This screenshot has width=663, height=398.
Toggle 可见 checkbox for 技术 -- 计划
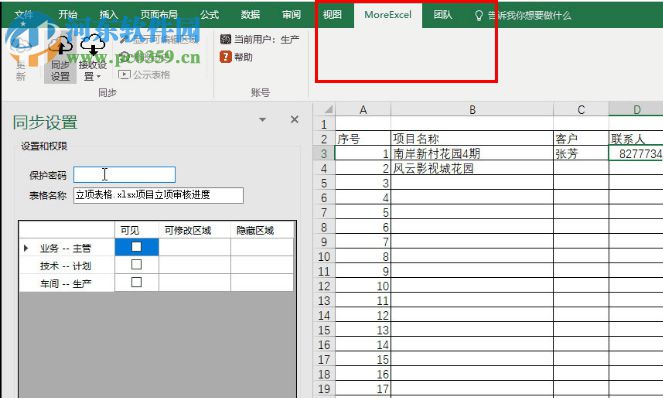(136, 264)
